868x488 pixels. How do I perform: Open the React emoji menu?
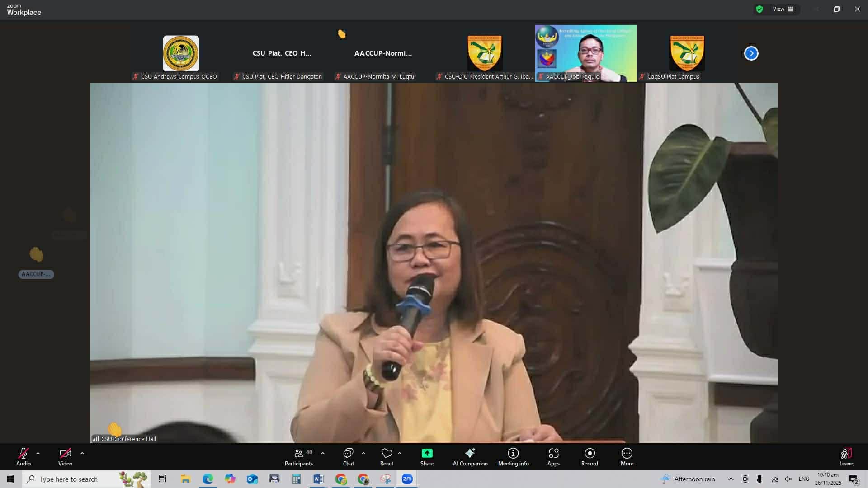click(387, 456)
